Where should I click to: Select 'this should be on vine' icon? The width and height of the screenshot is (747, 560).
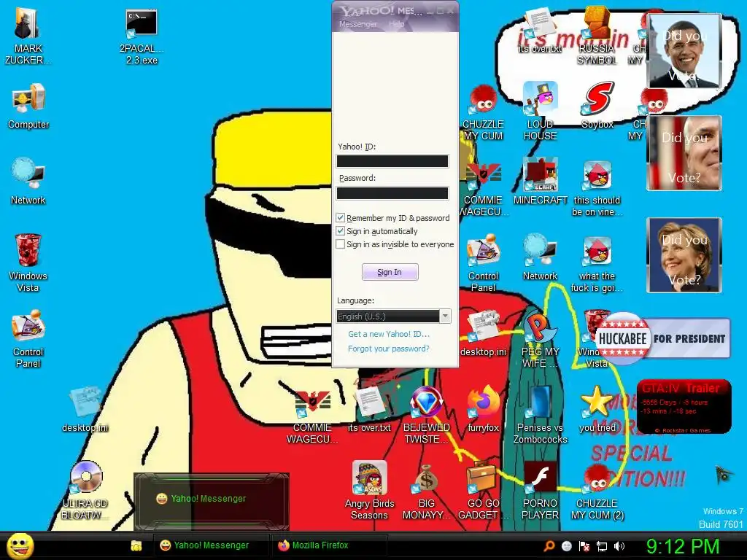pos(597,187)
